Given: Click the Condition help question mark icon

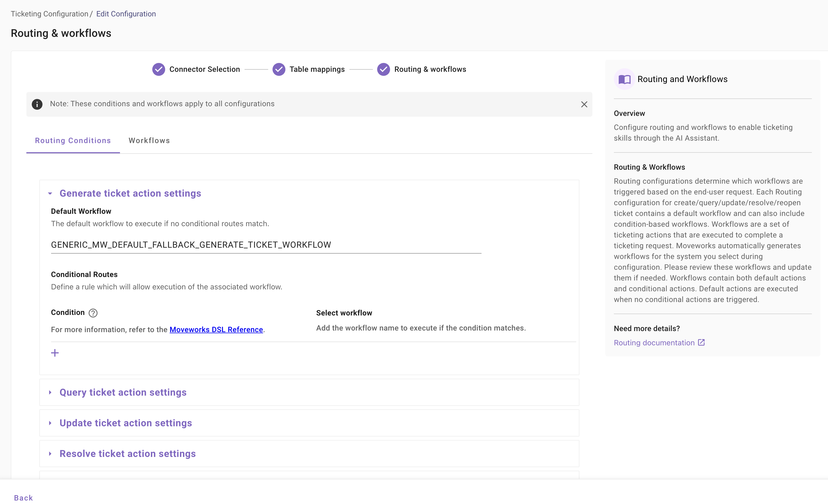Looking at the screenshot, I should [x=93, y=313].
